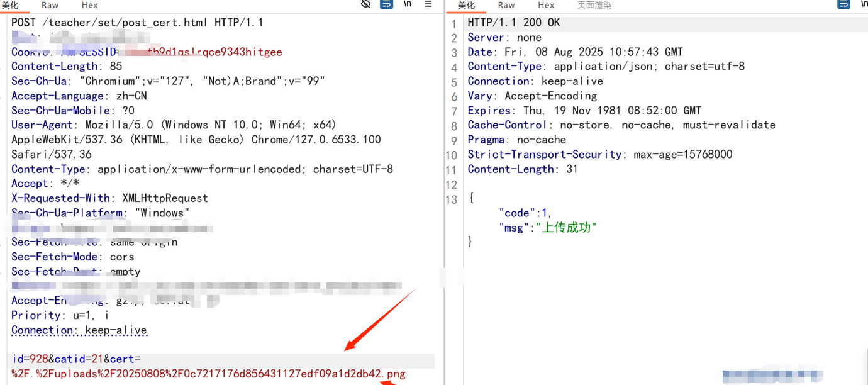Click the Date: Fri, 08 Aug 2025 header
This screenshot has width=868, height=385.
point(576,52)
